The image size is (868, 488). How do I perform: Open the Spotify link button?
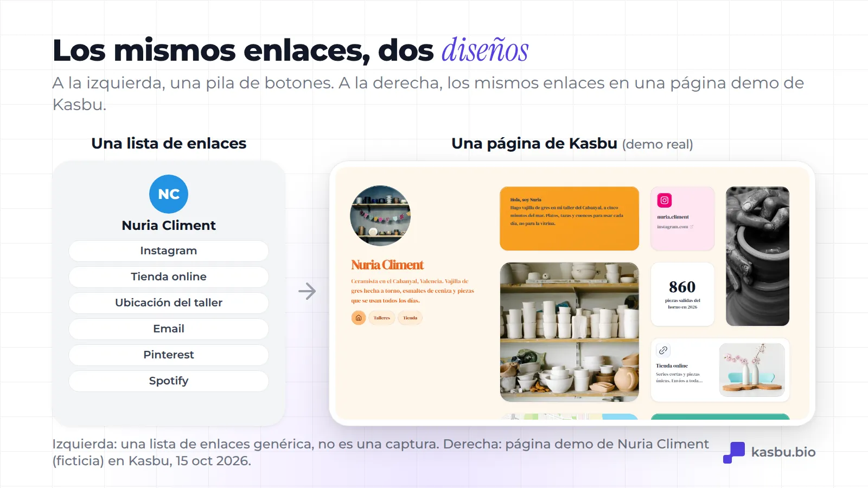[169, 381]
